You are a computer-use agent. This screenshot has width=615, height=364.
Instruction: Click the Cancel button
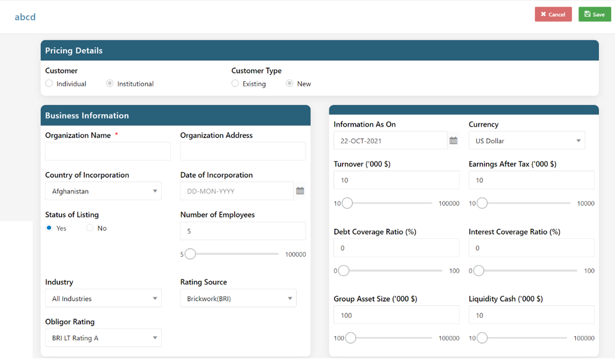tap(553, 14)
